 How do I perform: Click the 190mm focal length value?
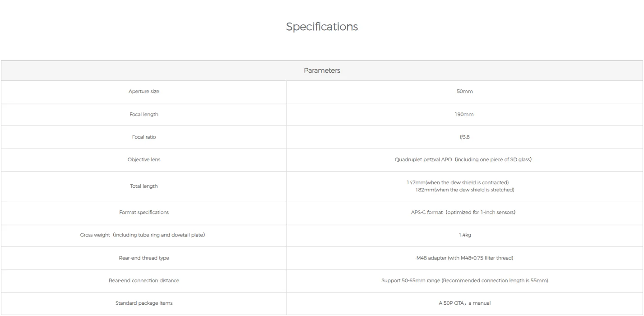464,115
